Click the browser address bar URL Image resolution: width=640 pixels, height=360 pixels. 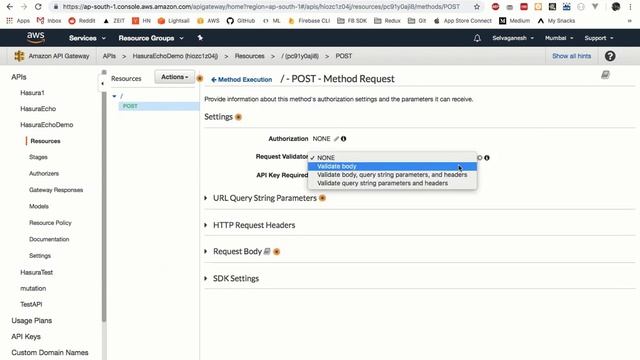261,7
